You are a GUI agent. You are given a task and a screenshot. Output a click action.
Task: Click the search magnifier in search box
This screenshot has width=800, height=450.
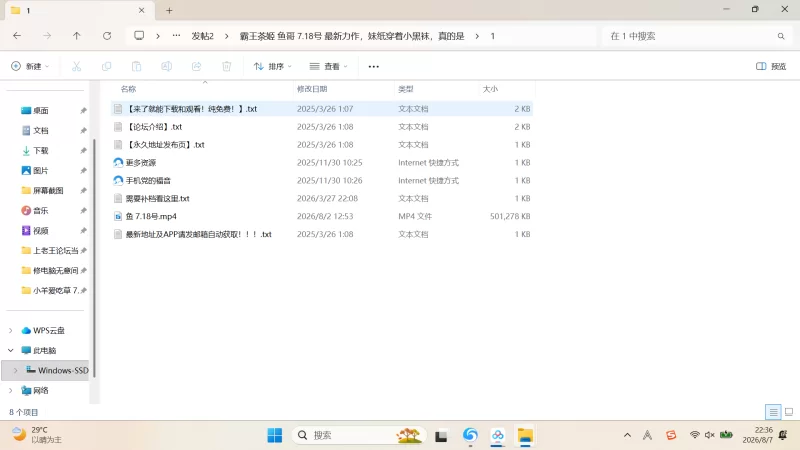(x=781, y=36)
